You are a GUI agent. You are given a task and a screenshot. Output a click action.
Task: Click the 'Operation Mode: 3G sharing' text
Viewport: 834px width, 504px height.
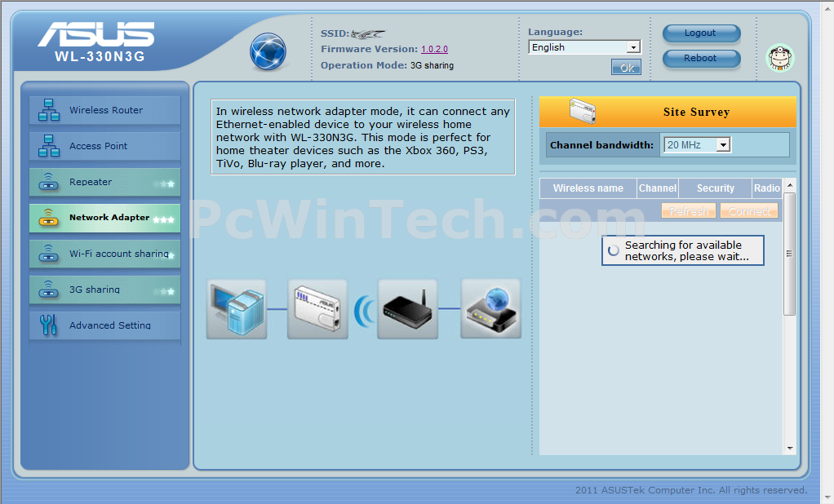coord(387,65)
